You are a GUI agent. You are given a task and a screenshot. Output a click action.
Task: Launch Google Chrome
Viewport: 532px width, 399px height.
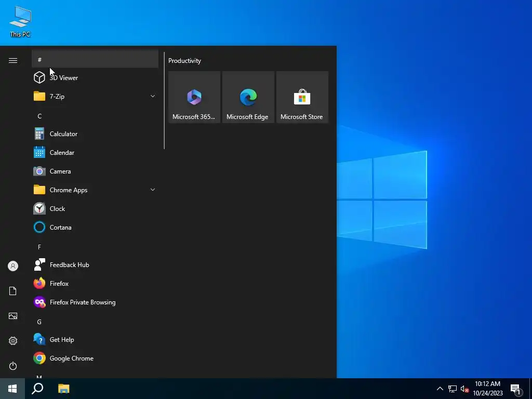(95, 358)
